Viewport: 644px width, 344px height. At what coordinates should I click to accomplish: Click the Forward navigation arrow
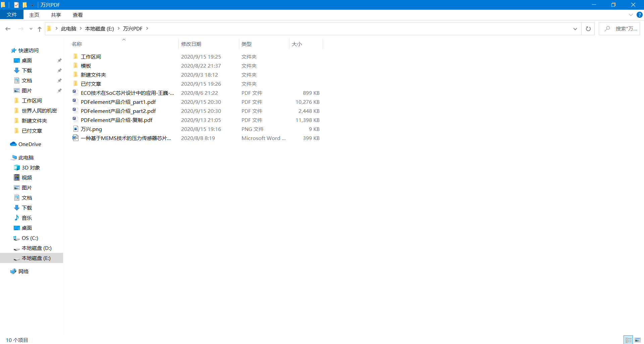click(x=21, y=29)
